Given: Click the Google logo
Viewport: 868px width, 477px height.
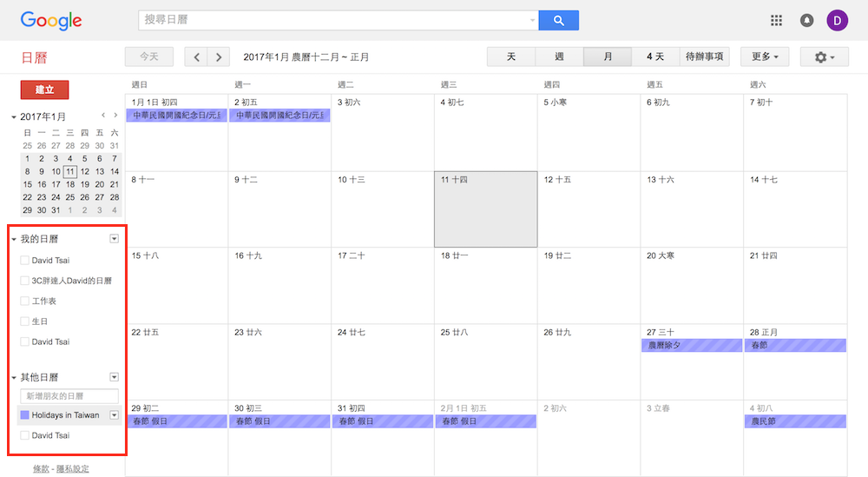Looking at the screenshot, I should point(51,20).
